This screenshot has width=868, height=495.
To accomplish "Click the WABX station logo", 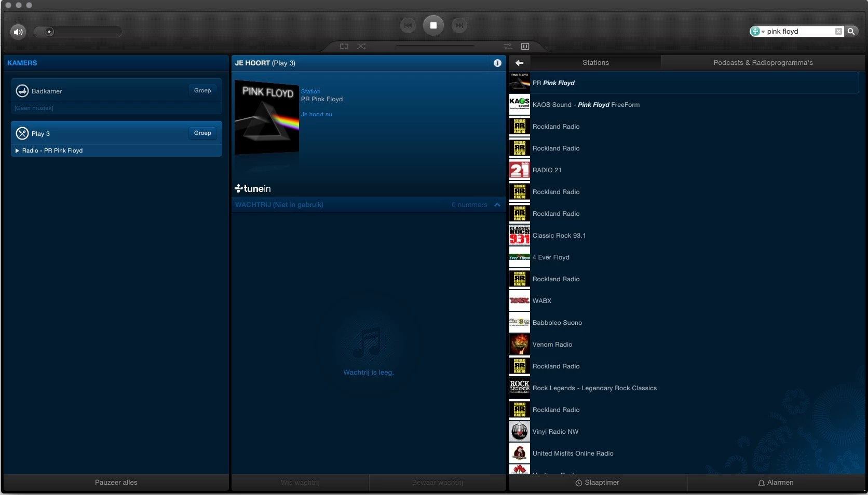I will point(520,301).
